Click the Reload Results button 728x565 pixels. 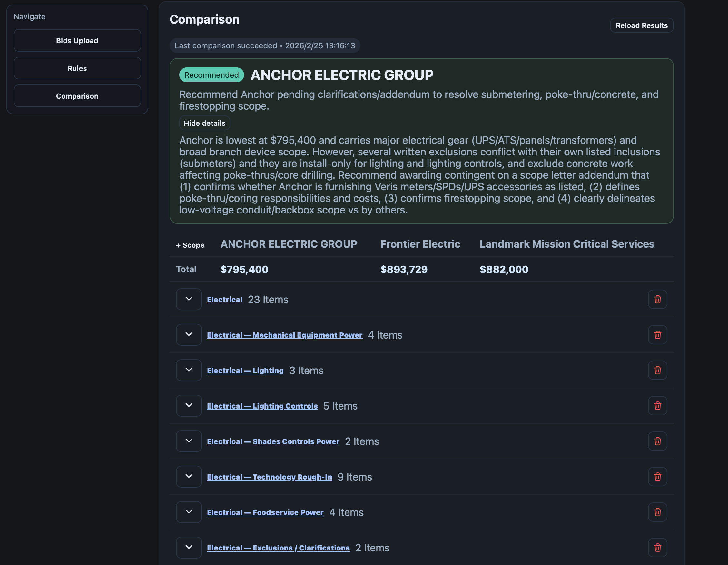[x=641, y=25]
